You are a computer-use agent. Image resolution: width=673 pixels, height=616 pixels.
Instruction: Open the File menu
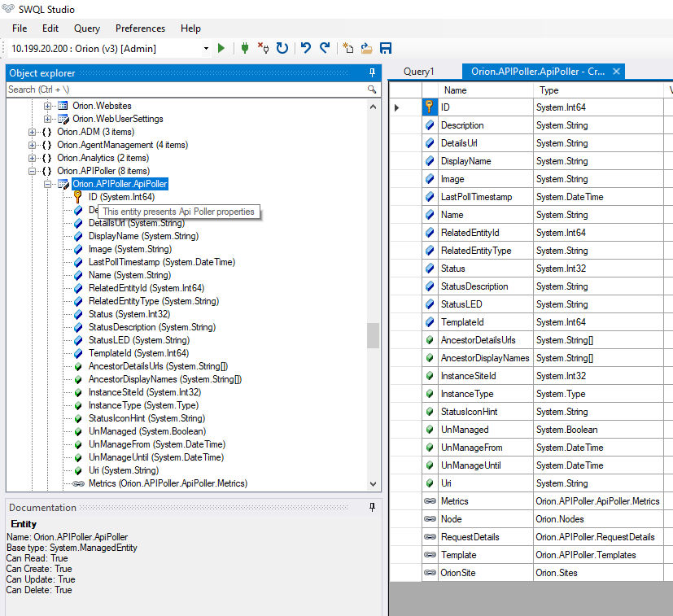coord(20,28)
